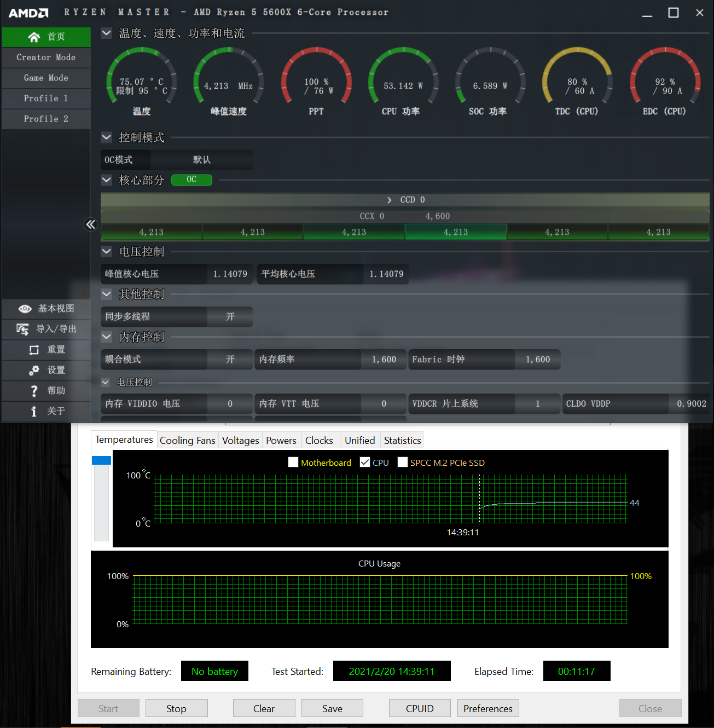Click the peak speed MHz gauge

[x=229, y=77]
